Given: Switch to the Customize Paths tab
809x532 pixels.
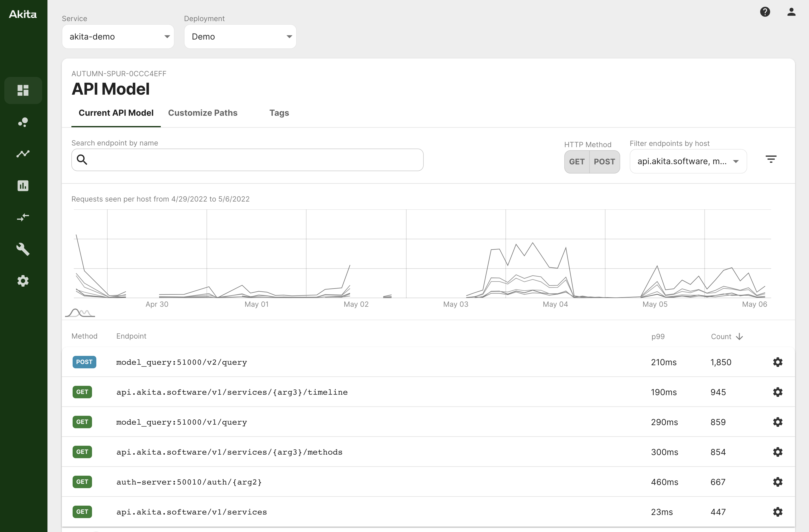Looking at the screenshot, I should click(202, 113).
